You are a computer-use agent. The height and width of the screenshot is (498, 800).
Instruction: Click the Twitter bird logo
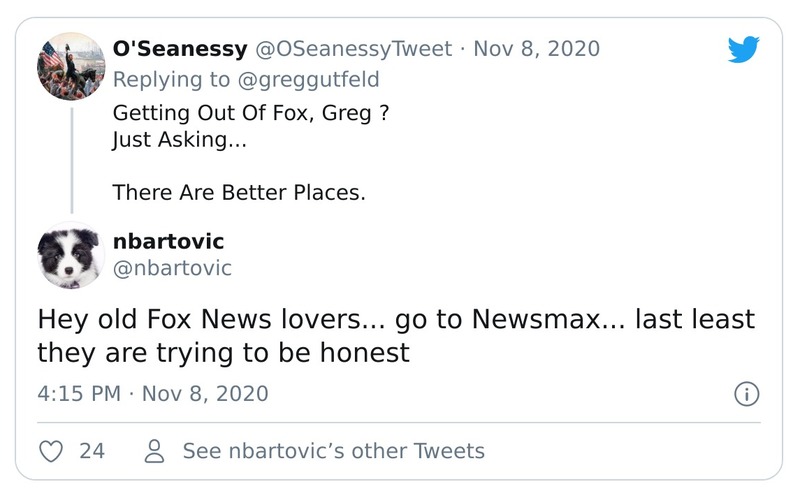pos(743,50)
